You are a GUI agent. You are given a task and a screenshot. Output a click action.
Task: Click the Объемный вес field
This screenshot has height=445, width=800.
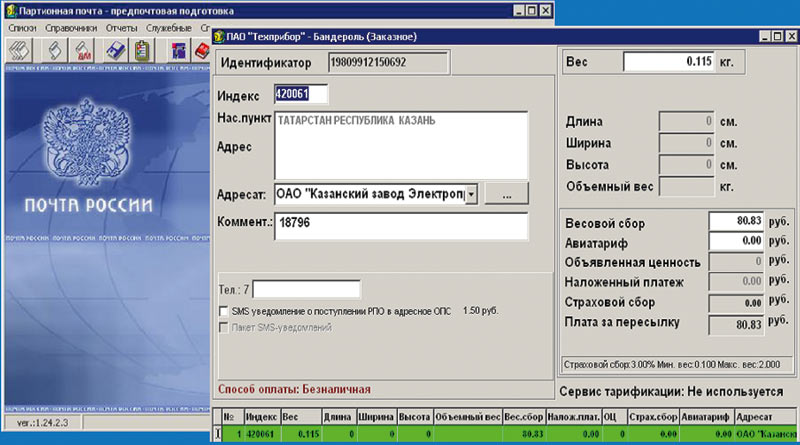(686, 187)
